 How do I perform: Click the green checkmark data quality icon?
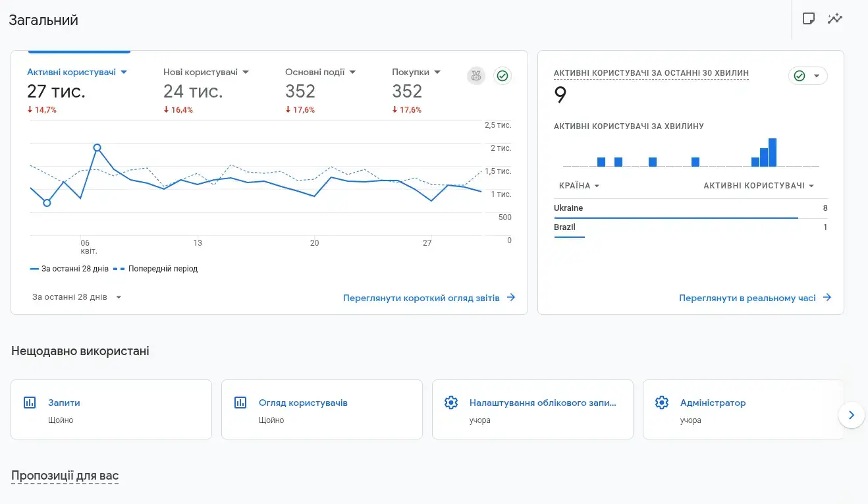502,76
